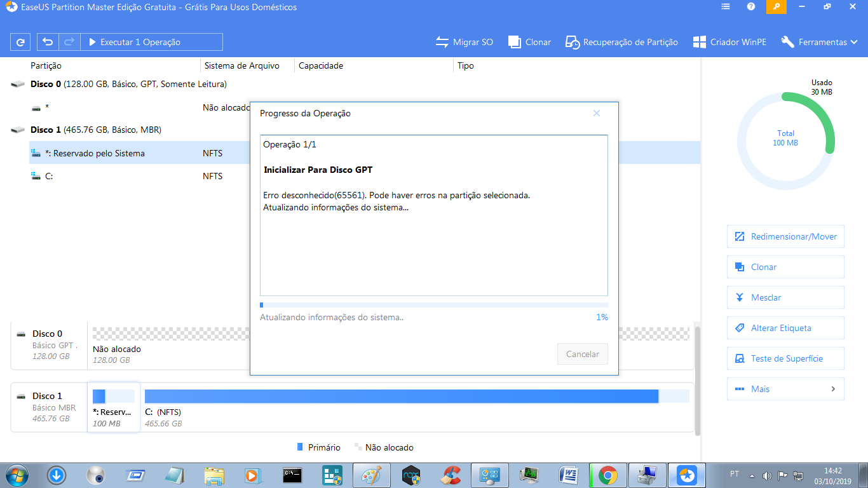Open Microsoft Word from the taskbar
868x488 pixels.
[x=568, y=475]
